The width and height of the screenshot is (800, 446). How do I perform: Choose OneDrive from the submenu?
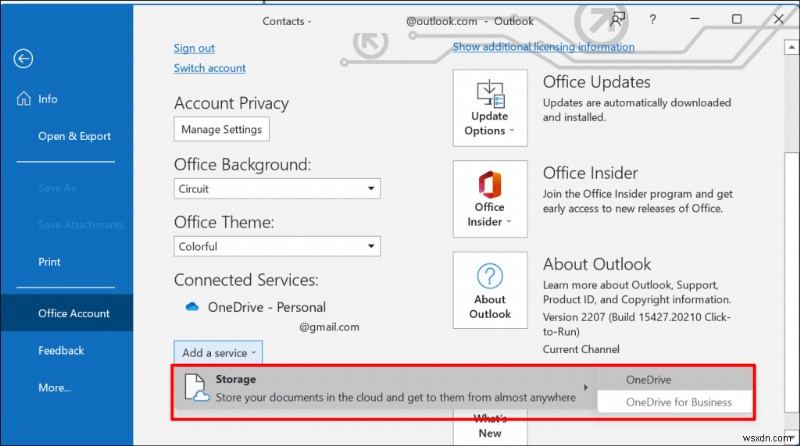pyautogui.click(x=674, y=380)
